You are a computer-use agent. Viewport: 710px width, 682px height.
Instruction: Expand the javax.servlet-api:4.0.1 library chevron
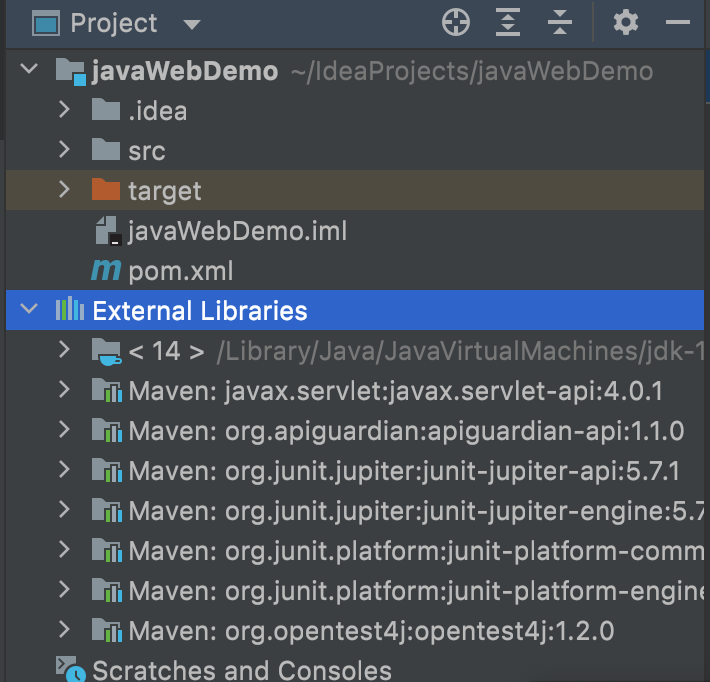(64, 389)
